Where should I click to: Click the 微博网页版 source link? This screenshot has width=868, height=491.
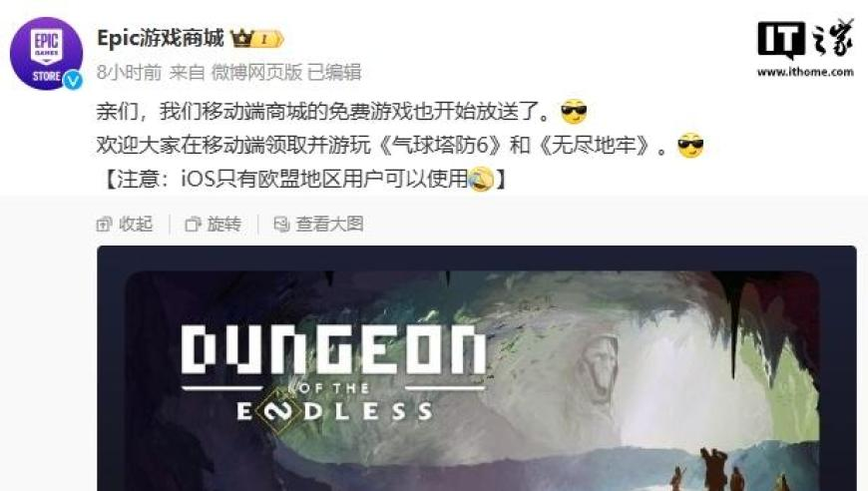(x=256, y=72)
